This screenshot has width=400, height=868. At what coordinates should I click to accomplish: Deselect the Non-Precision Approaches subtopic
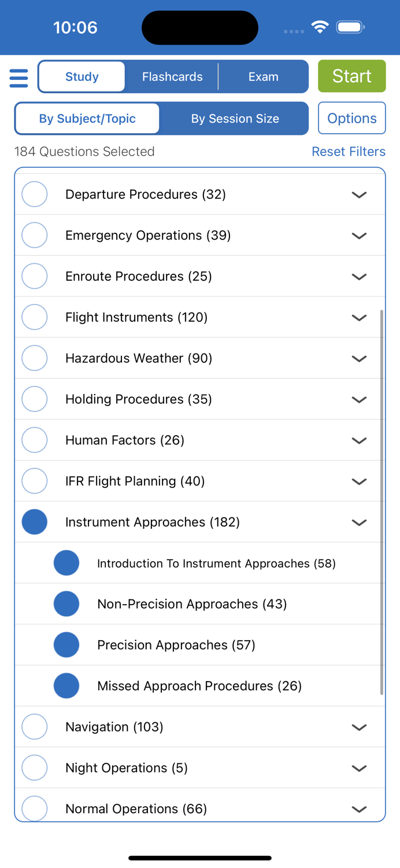(66, 604)
